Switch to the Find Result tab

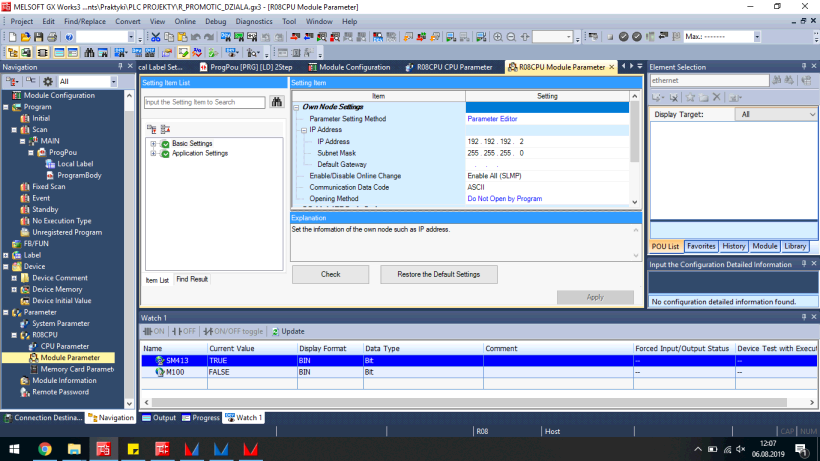[192, 279]
